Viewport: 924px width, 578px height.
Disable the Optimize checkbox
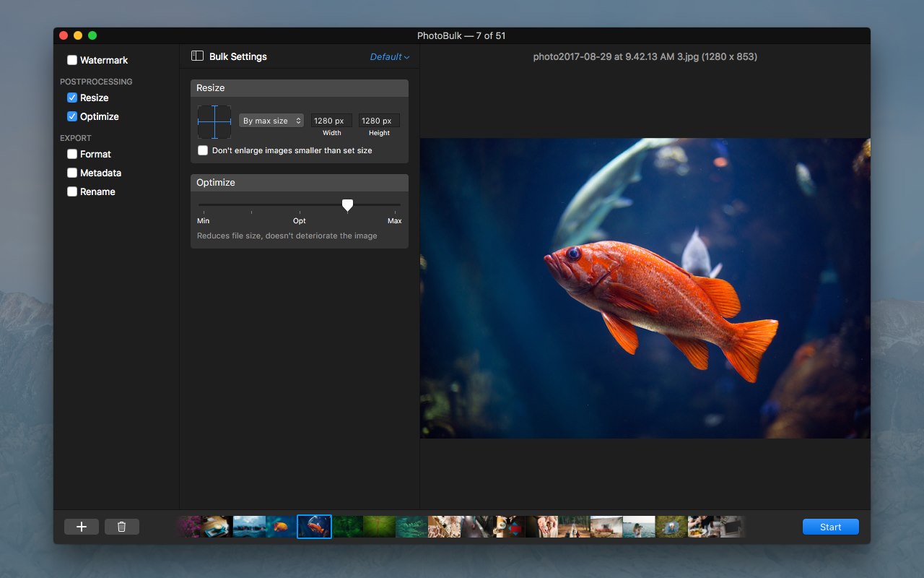pos(71,116)
